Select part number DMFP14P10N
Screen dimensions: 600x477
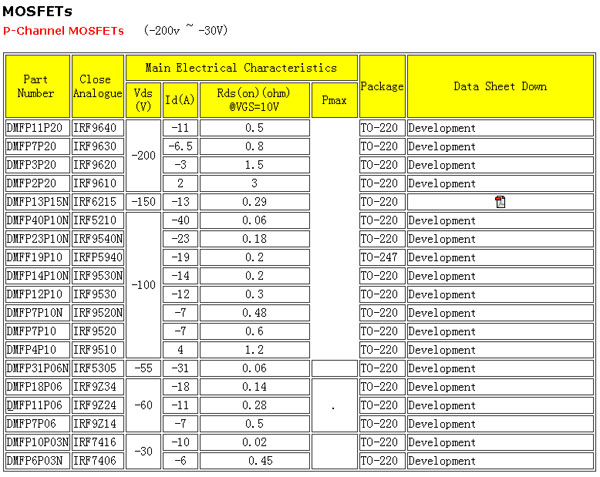pos(38,276)
